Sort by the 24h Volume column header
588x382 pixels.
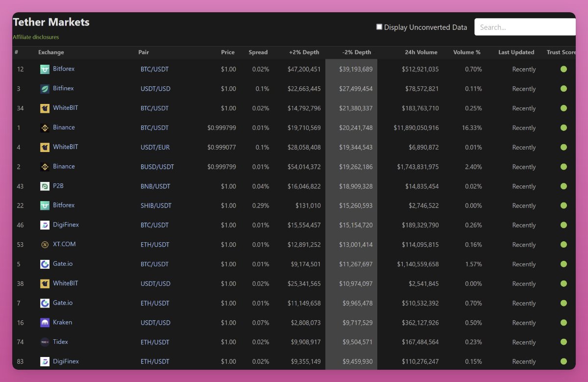click(x=421, y=52)
